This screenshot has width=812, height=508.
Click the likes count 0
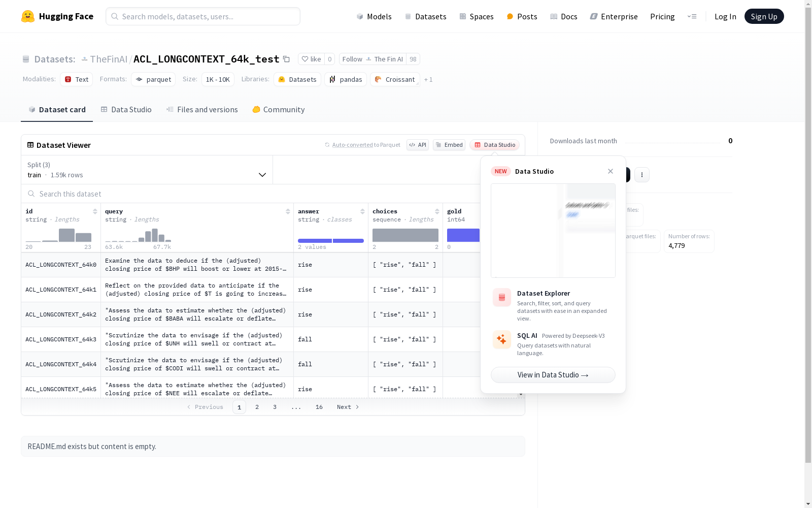tap(330, 59)
